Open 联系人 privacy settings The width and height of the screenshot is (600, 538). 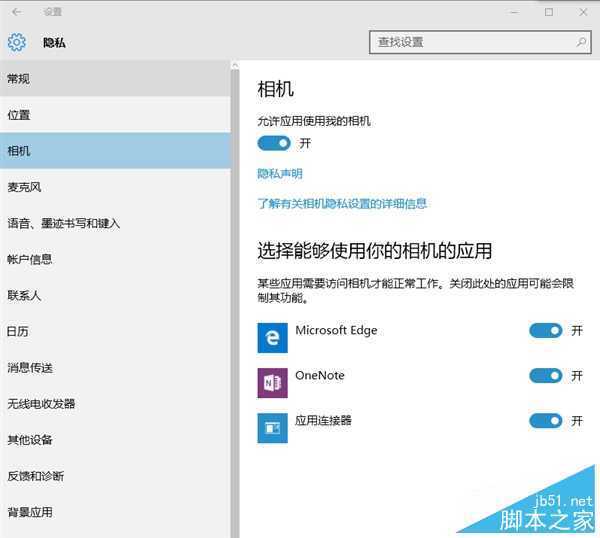(115, 295)
